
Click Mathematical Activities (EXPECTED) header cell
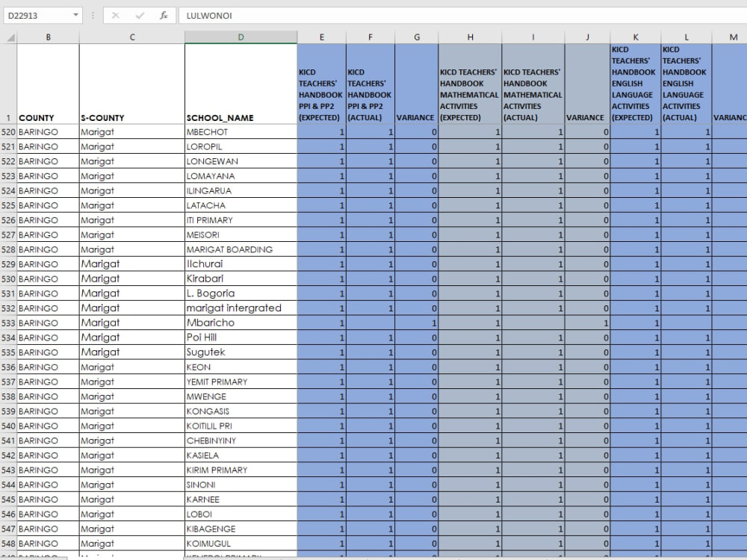tap(470, 84)
